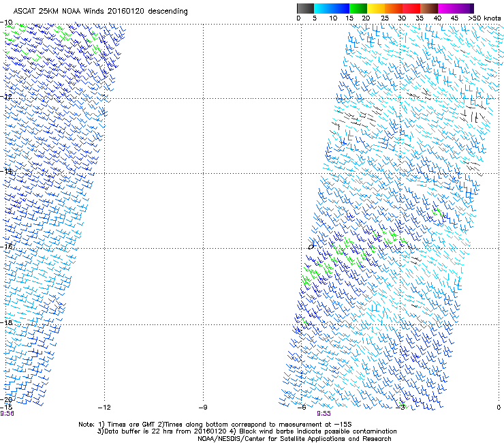Click the '0' longitude label at the bottom right
The height and width of the screenshot is (443, 504).
[x=499, y=408]
